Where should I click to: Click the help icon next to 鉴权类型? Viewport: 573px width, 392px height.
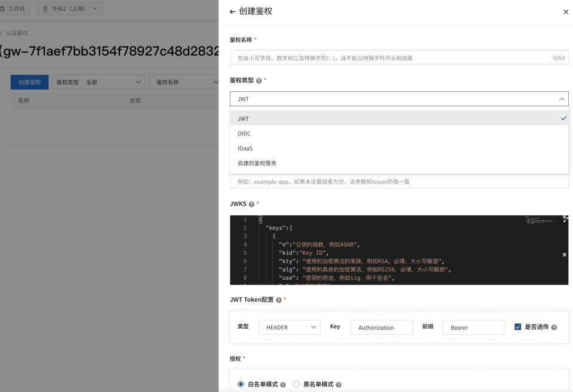[259, 80]
